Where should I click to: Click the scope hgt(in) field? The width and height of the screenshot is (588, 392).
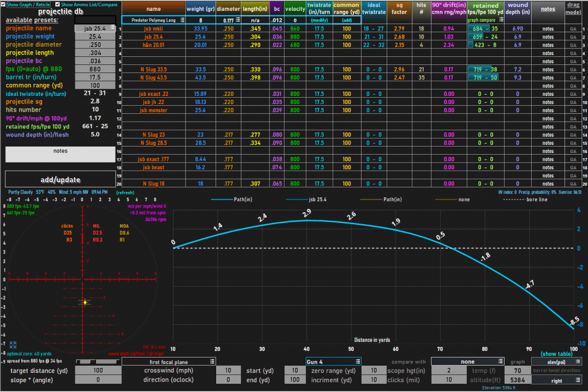point(449,370)
